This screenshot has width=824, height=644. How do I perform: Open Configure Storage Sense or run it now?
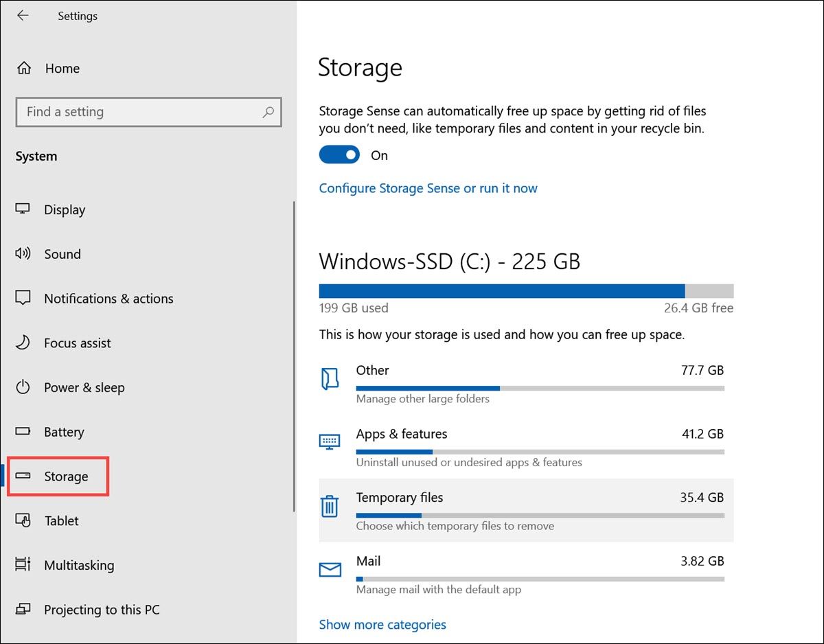pyautogui.click(x=428, y=188)
